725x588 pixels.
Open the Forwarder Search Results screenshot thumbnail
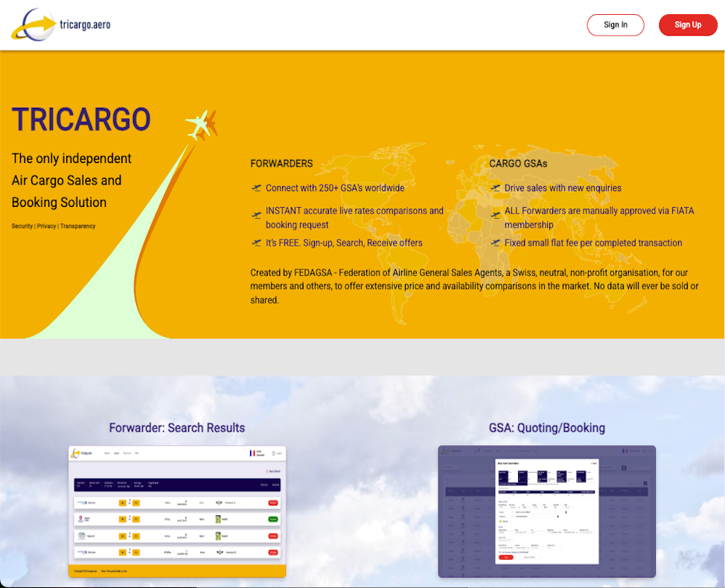click(x=177, y=511)
